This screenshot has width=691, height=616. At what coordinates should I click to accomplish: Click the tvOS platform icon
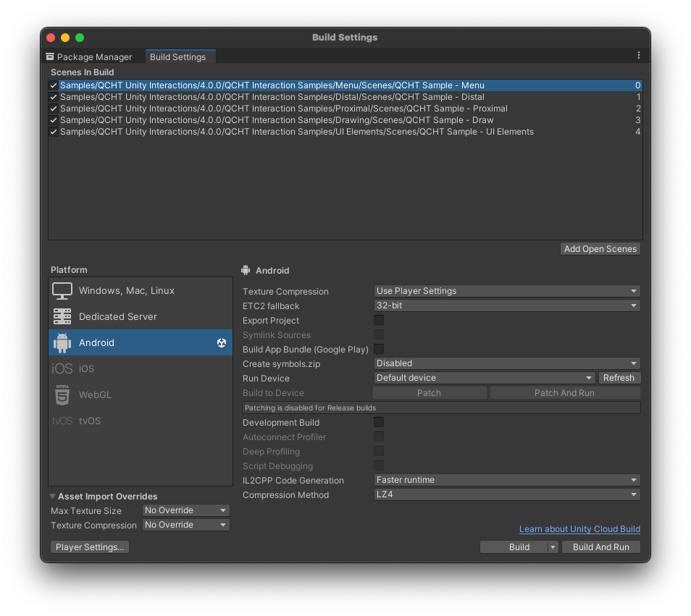coord(62,421)
